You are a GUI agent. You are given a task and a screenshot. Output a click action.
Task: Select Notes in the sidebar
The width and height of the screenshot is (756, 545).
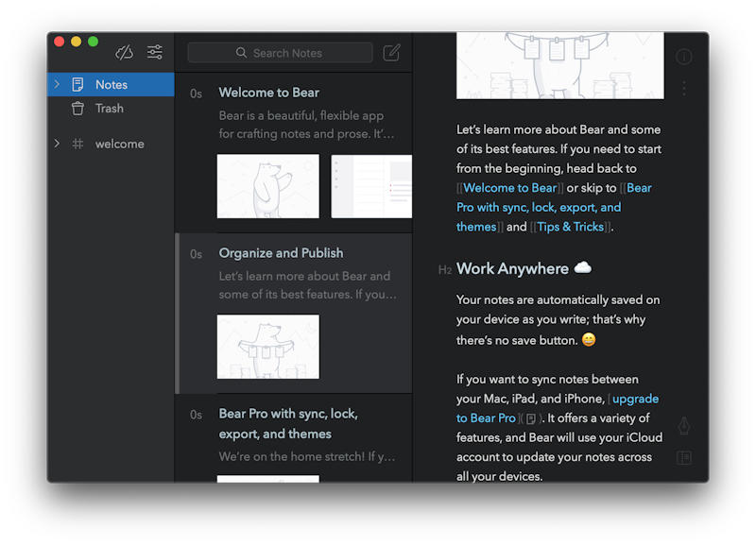pyautogui.click(x=111, y=84)
